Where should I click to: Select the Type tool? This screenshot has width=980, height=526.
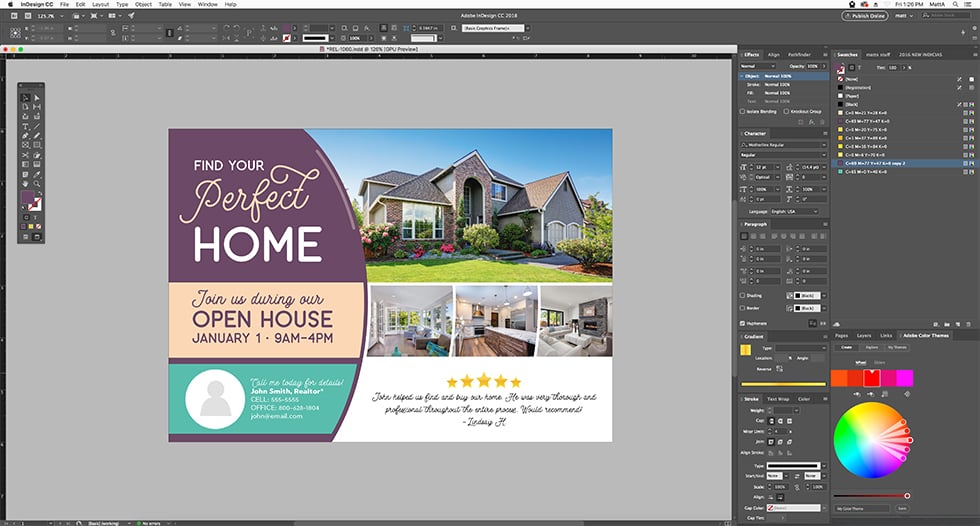[x=26, y=126]
